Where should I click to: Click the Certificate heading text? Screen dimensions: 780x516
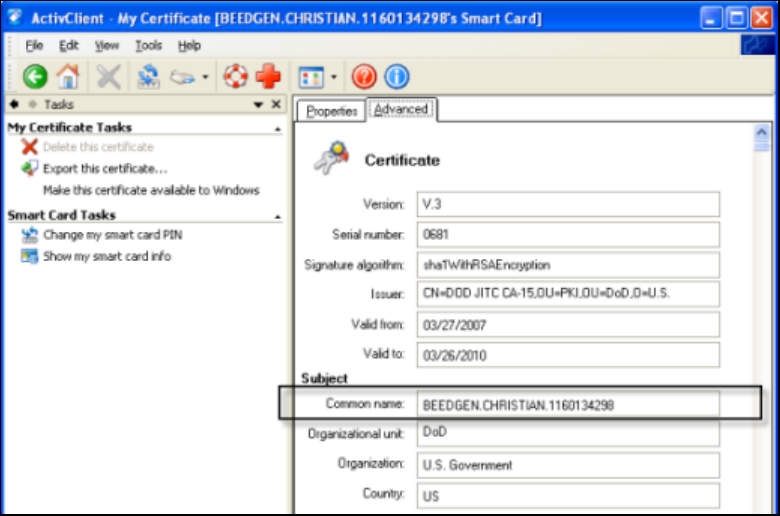(402, 160)
